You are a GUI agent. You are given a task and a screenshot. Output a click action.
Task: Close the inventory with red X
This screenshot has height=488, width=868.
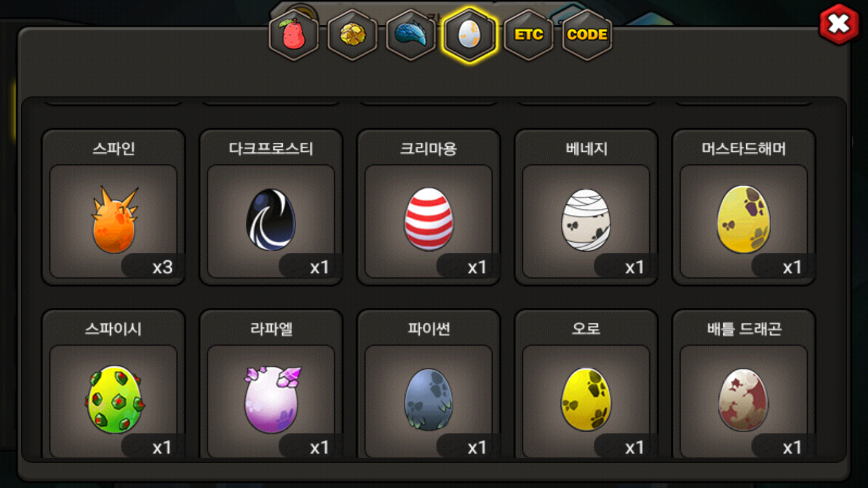tap(839, 24)
